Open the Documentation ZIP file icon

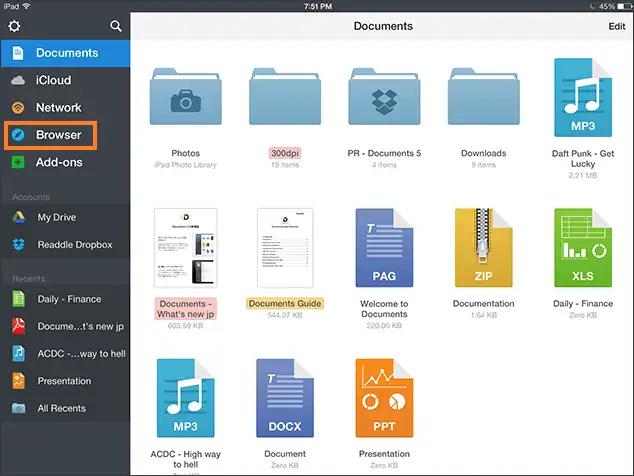pyautogui.click(x=484, y=248)
